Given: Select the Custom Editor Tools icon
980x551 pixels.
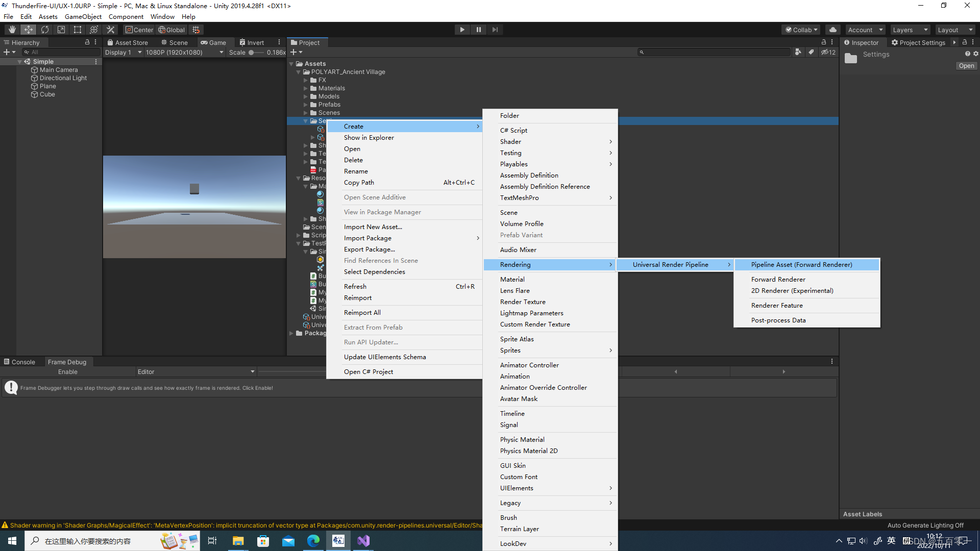Looking at the screenshot, I should pyautogui.click(x=110, y=29).
